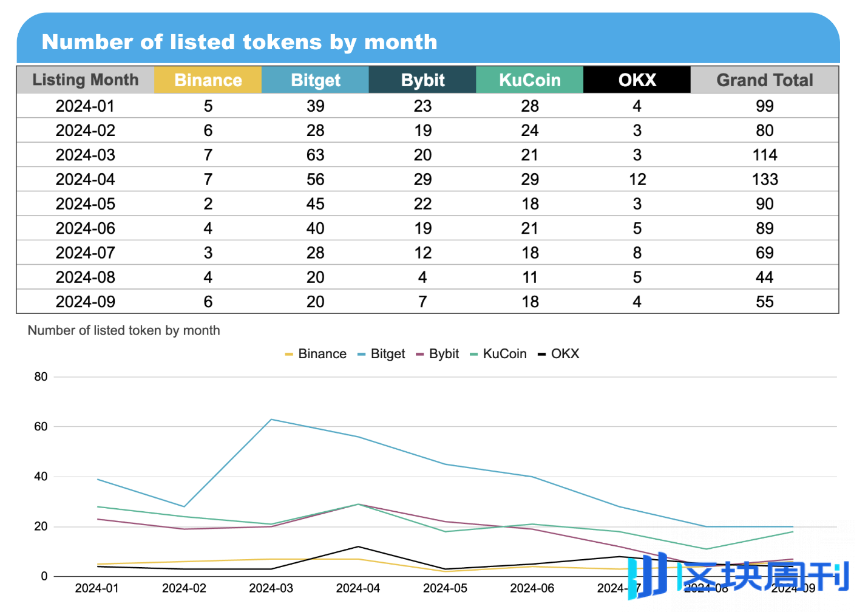
Task: Click Grand Total 44 in 2024-08 row
Action: [x=765, y=277]
